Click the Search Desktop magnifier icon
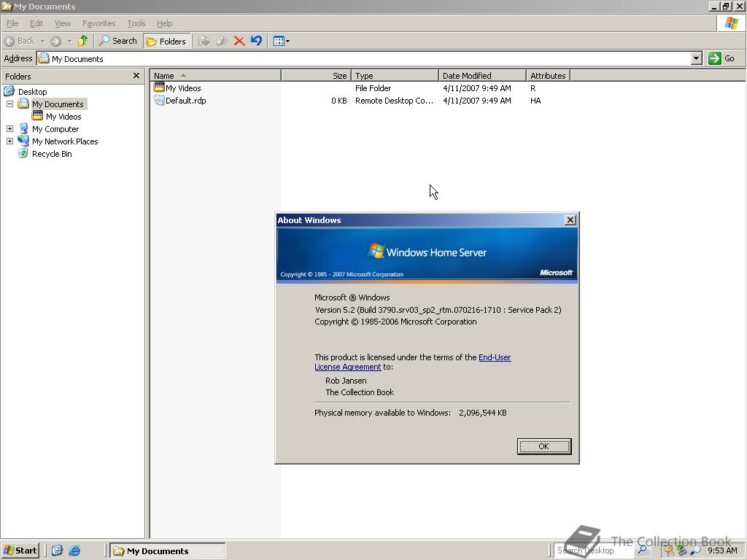Viewport: 747px width, 560px height. [642, 550]
